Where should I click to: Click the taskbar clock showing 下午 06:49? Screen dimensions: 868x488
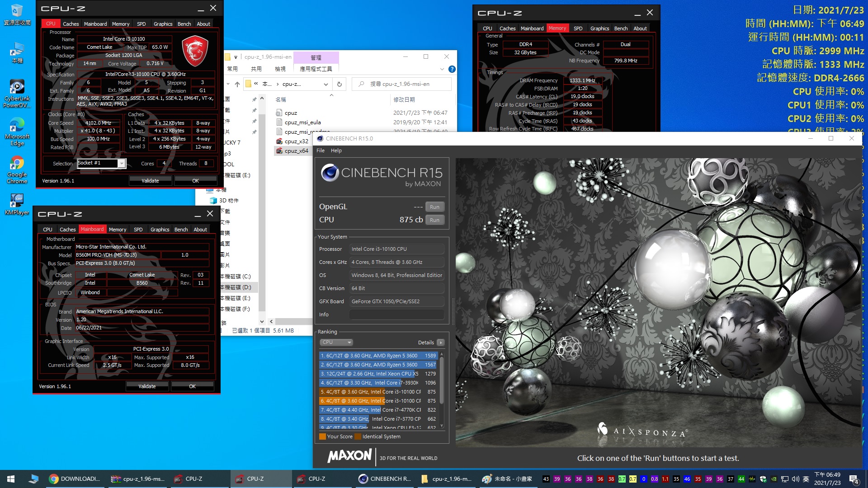(827, 479)
